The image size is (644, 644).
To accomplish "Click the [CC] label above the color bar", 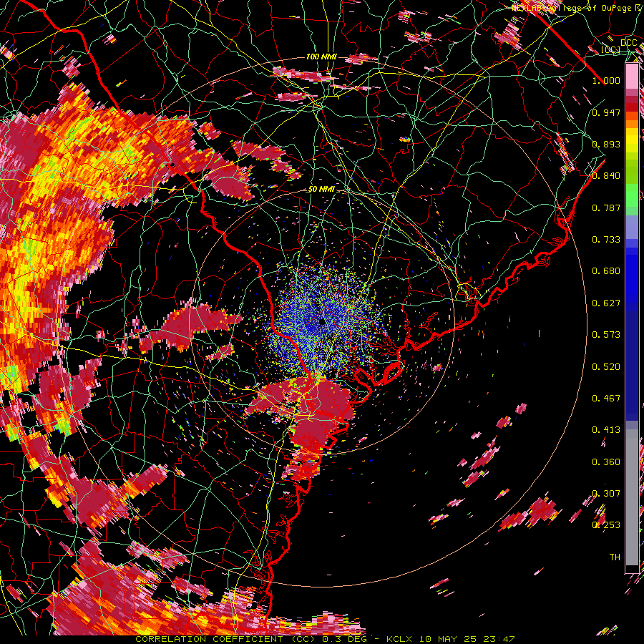I will (611, 49).
